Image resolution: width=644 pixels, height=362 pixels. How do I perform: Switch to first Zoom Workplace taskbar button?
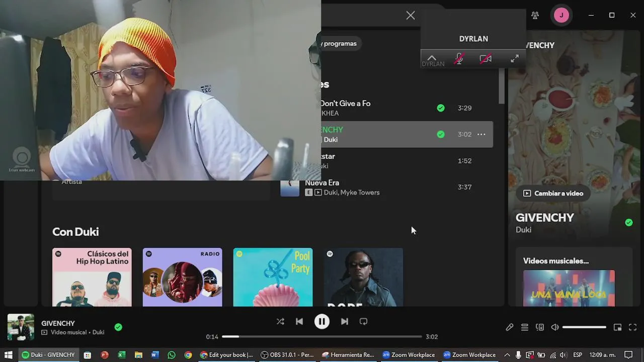(x=409, y=355)
